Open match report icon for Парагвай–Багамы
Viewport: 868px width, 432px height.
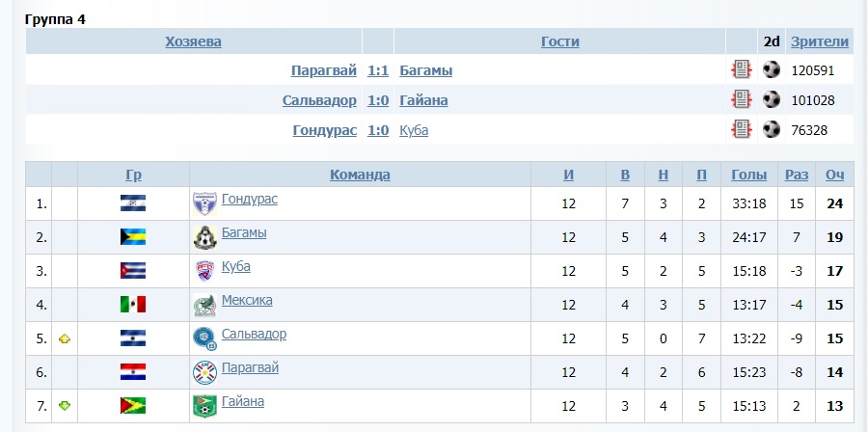coord(741,70)
